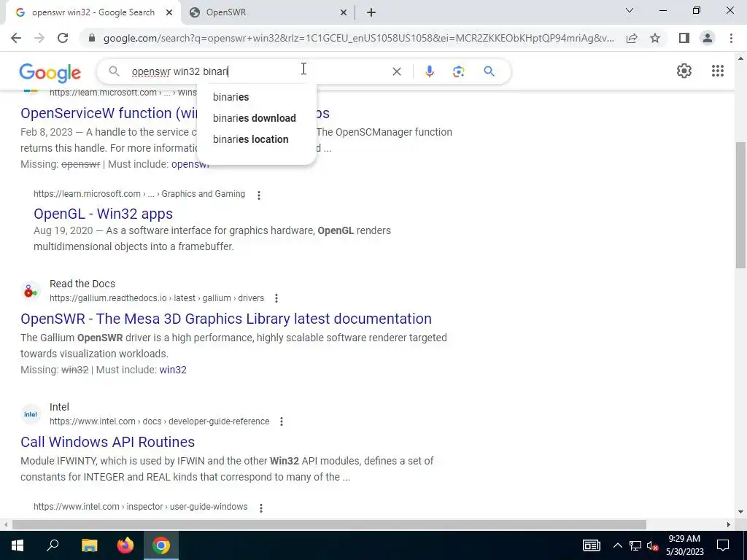Click the vertical page scrollbar thumb
Image resolution: width=747 pixels, height=560 pixels.
740,205
